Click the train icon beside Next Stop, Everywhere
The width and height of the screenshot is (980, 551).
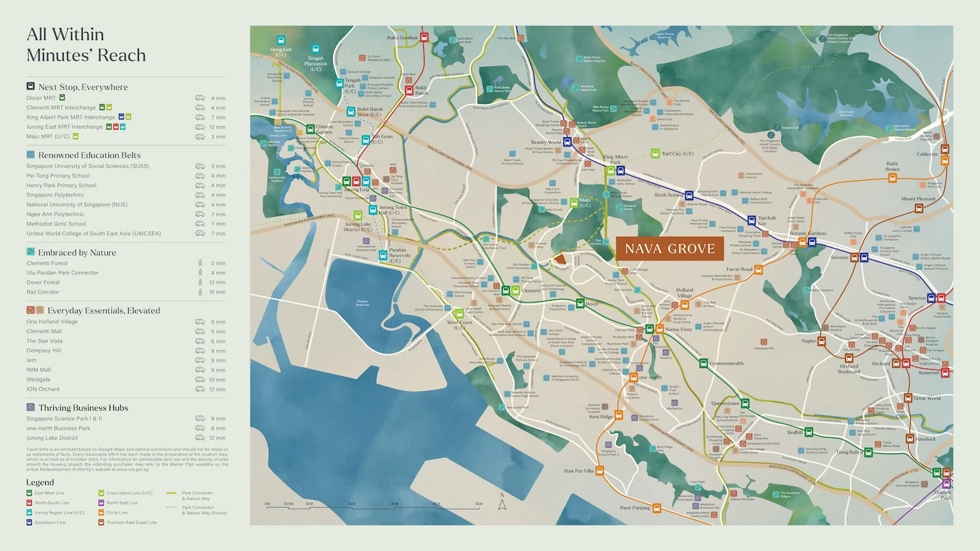tap(31, 86)
